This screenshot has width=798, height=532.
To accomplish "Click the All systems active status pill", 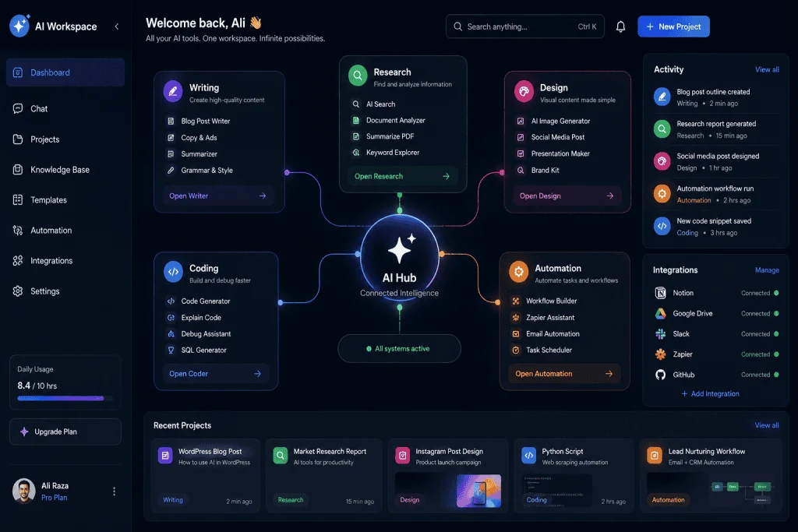I will click(400, 348).
